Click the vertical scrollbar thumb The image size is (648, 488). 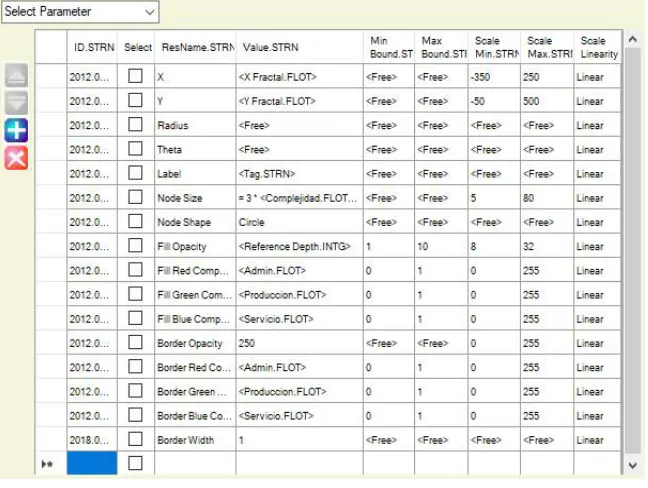click(632, 250)
